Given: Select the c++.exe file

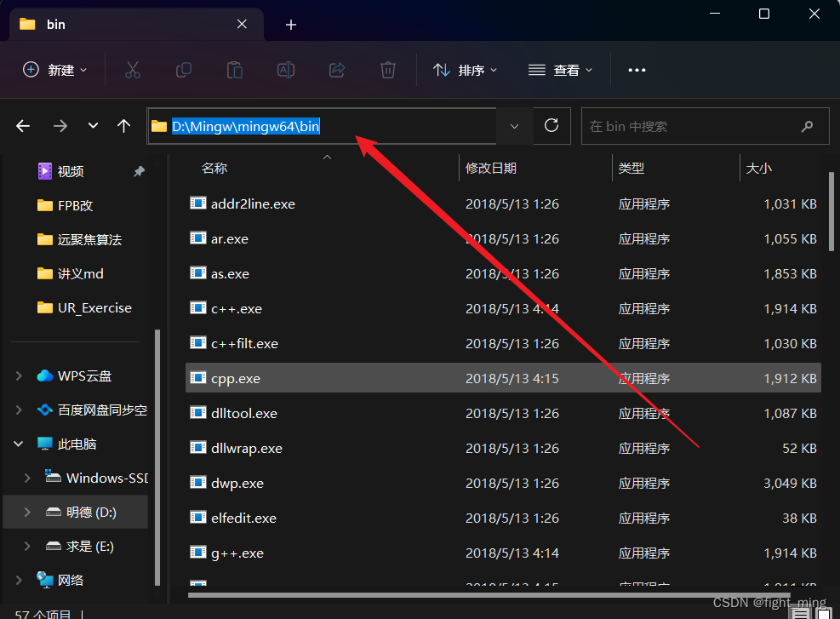Looking at the screenshot, I should tap(503, 308).
